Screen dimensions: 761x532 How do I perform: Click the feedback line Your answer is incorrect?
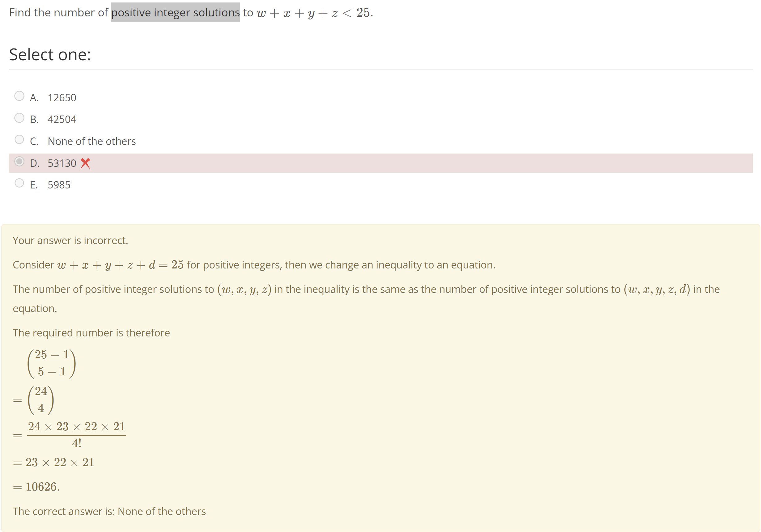[70, 240]
